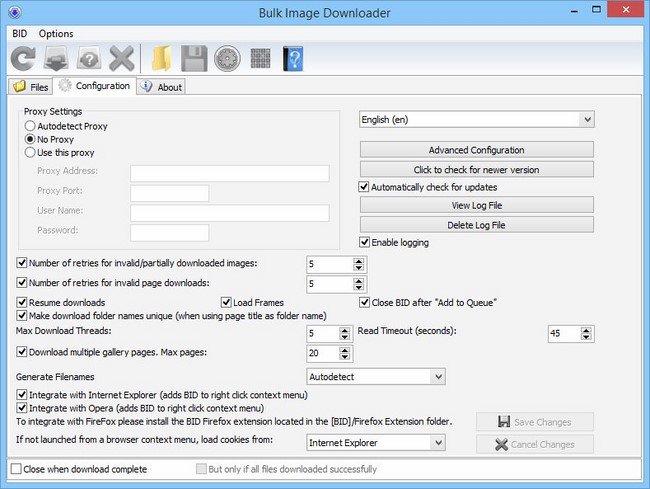Maximize the Bulk Image Downloader window
650x489 pixels.
point(597,9)
